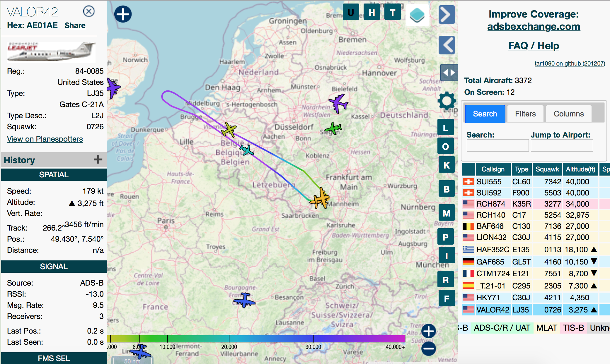Click blue aircraft icon near Limoges

tap(141, 351)
